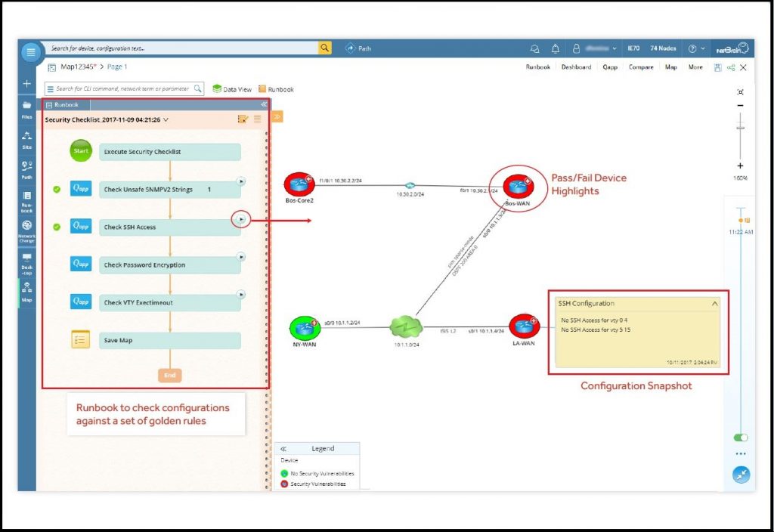Select the Save Map step
This screenshot has height=532, width=774.
(170, 341)
